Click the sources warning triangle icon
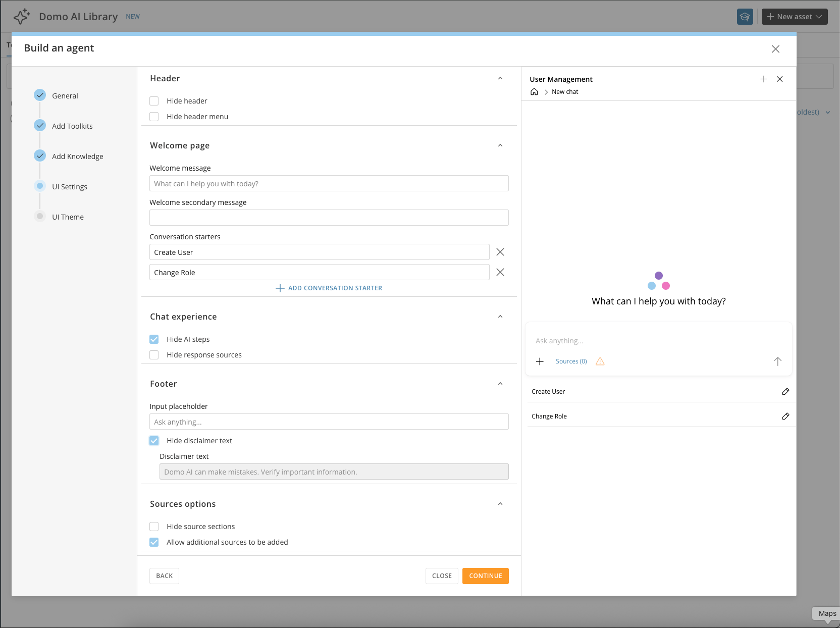The width and height of the screenshot is (840, 628). tap(600, 361)
